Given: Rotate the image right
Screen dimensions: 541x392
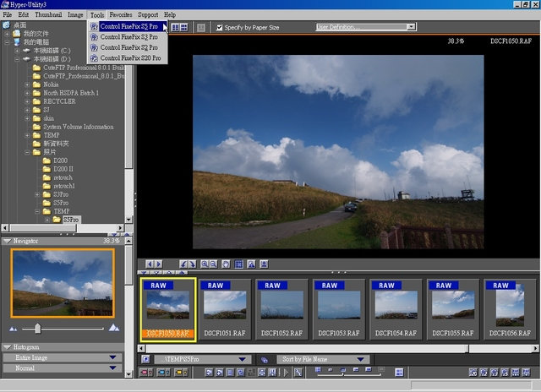Looking at the screenshot, I should pos(192,264).
